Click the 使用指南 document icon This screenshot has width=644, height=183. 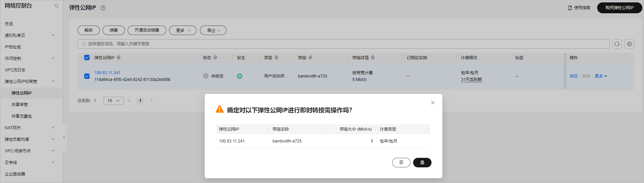point(570,7)
